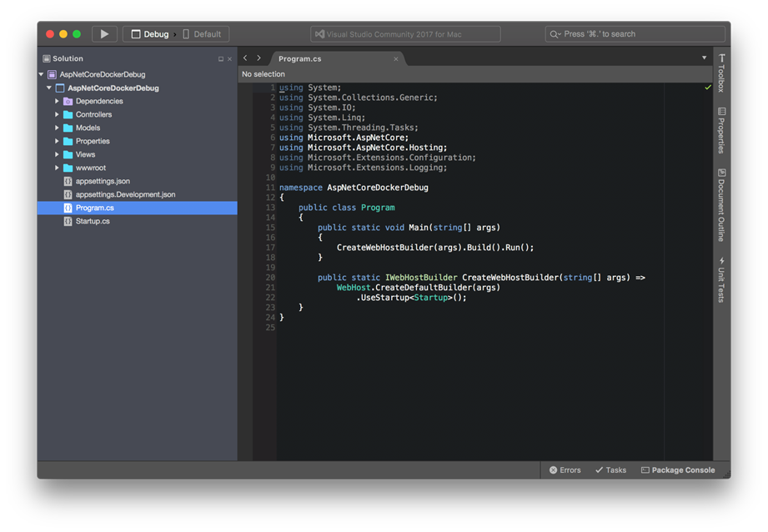Screen dimensions: 768x532
Task: Navigate forward with the right arrow
Action: 259,58
